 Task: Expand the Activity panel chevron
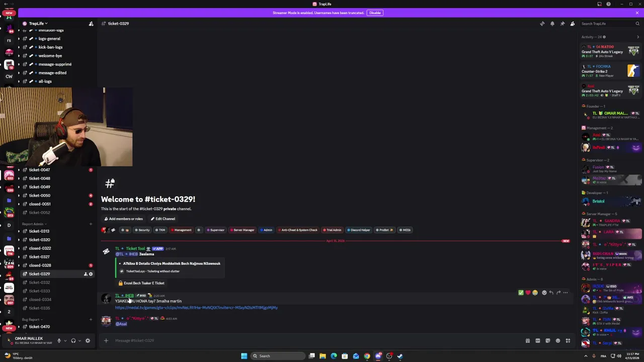click(638, 37)
